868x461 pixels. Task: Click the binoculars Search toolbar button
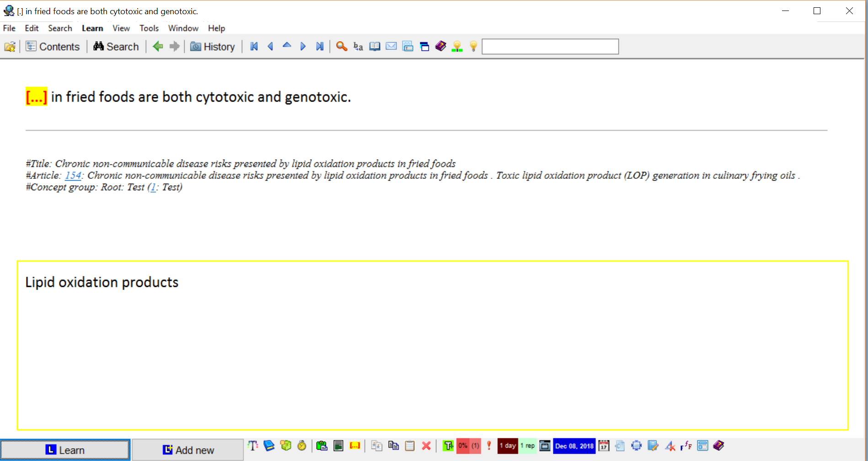[x=116, y=47]
